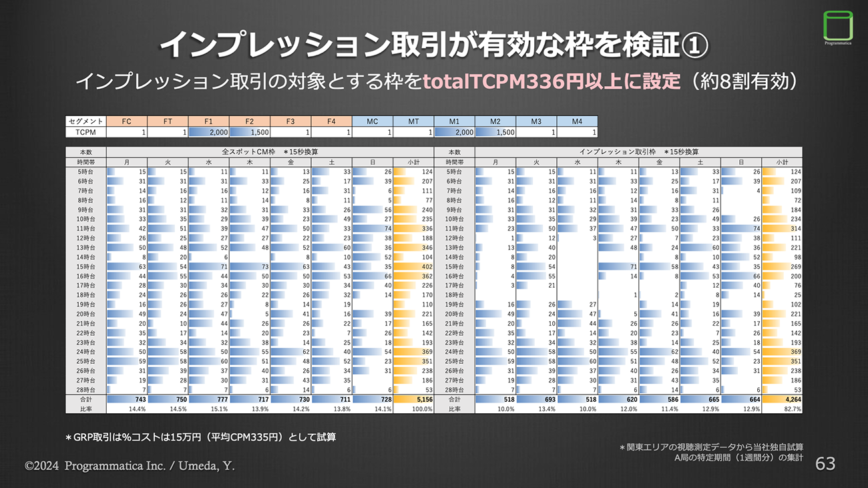This screenshot has width=868, height=488.
Task: Select the grand total cell 4,264
Action: click(782, 399)
